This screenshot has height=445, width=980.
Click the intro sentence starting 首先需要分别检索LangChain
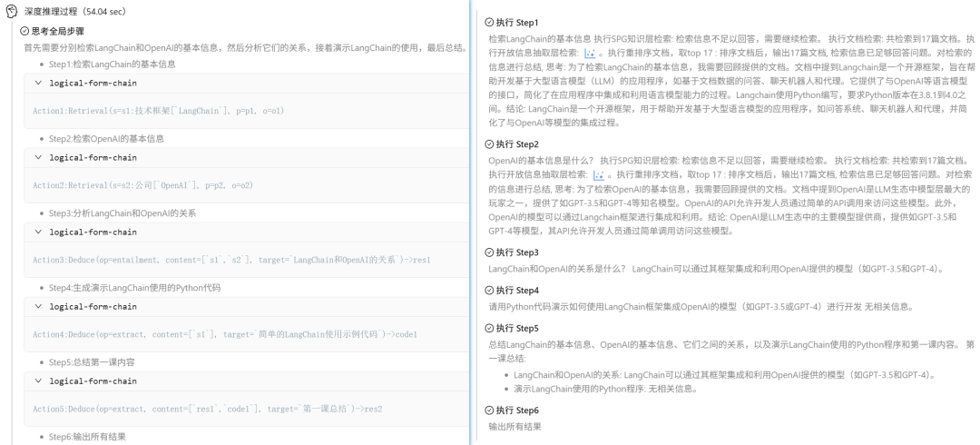246,47
